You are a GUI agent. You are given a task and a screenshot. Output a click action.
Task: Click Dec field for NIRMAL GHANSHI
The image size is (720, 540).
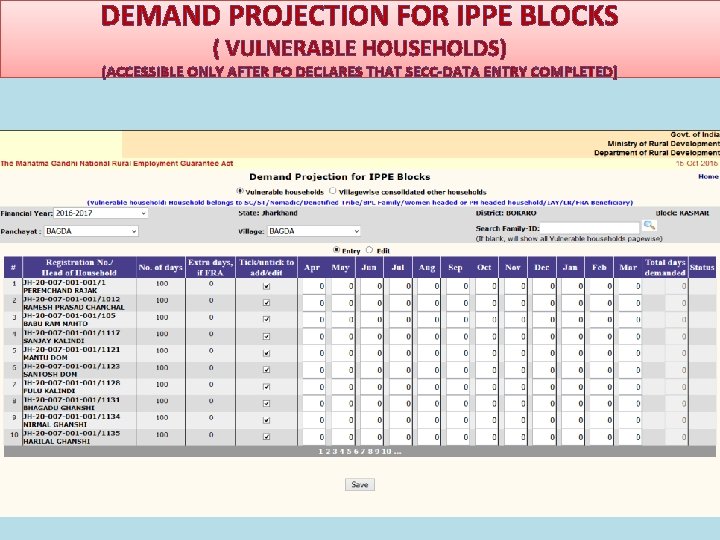pyautogui.click(x=544, y=420)
